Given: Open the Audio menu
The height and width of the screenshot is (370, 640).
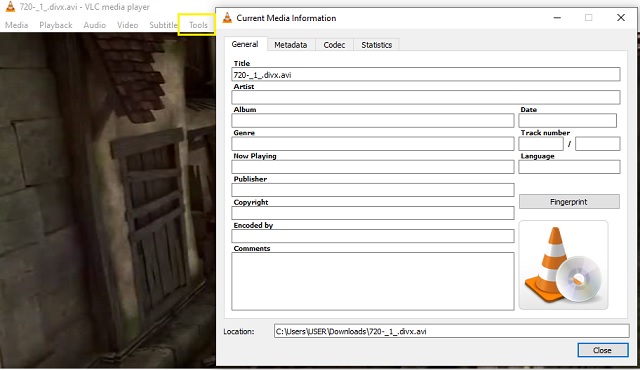Looking at the screenshot, I should pyautogui.click(x=95, y=25).
